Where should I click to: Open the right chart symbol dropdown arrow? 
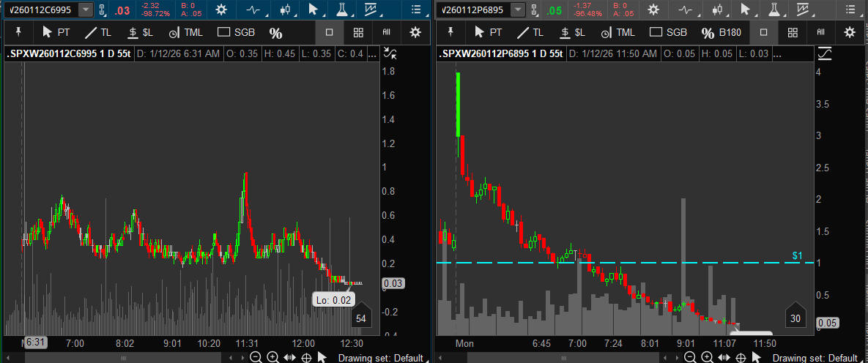pos(518,10)
